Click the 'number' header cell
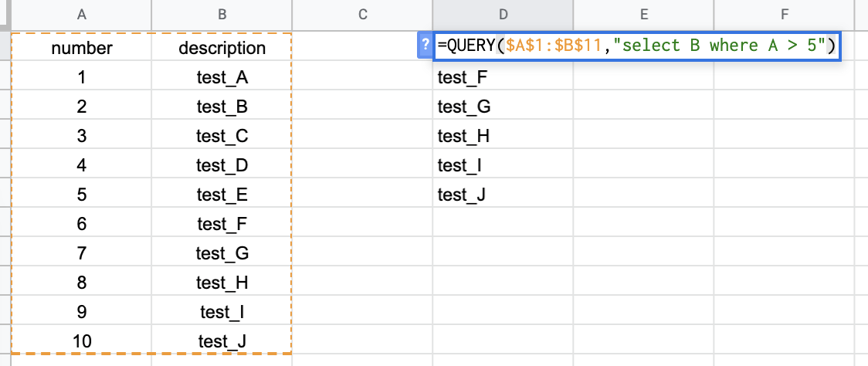This screenshot has height=366, width=868. [81, 48]
